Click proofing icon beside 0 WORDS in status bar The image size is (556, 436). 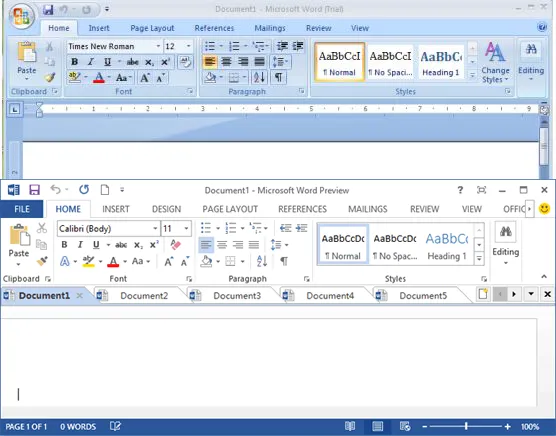(115, 426)
